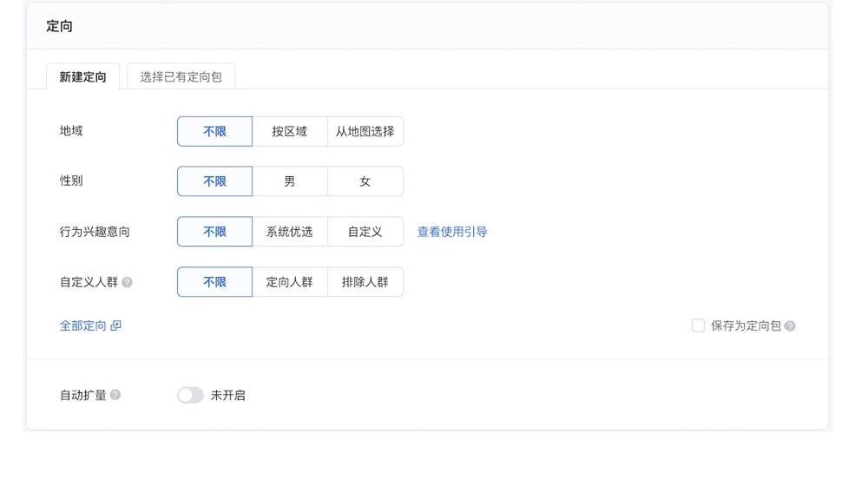The image size is (868, 486).
Task: Switch to the 新建定向 tab
Action: (x=82, y=76)
